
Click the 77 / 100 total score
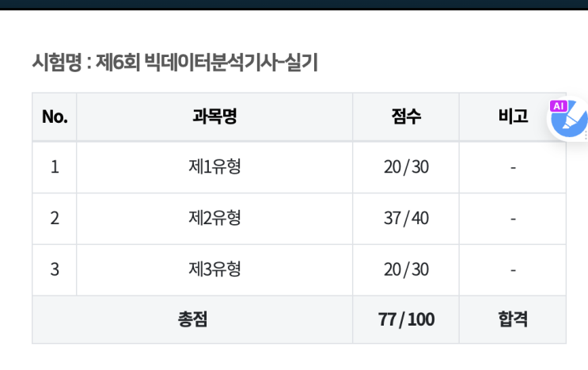406,319
